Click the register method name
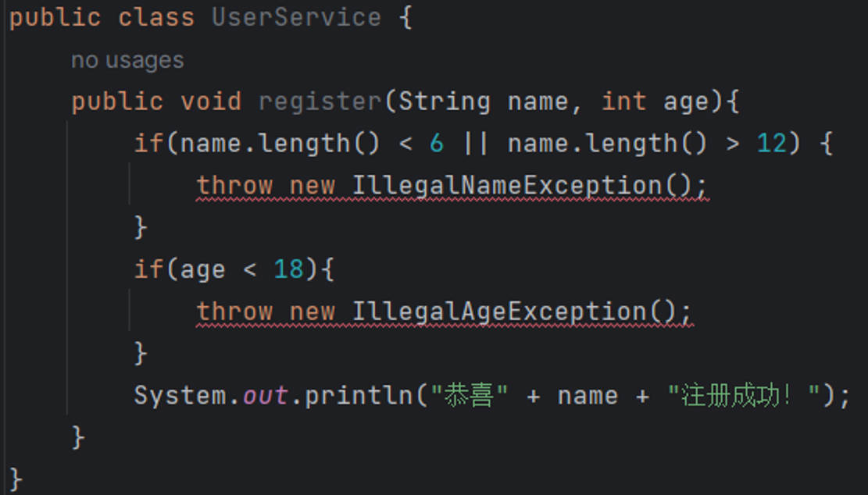The image size is (868, 495). click(319, 101)
